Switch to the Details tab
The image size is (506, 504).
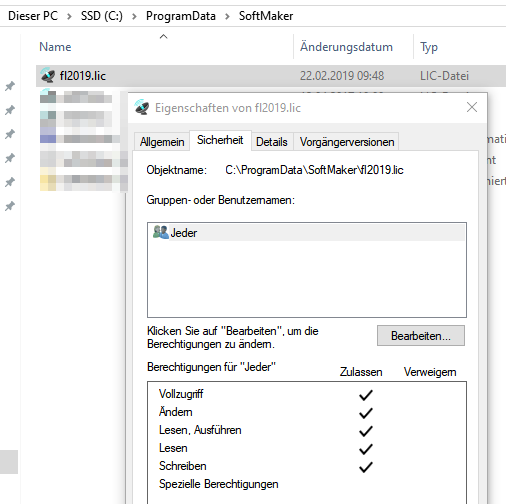point(272,142)
